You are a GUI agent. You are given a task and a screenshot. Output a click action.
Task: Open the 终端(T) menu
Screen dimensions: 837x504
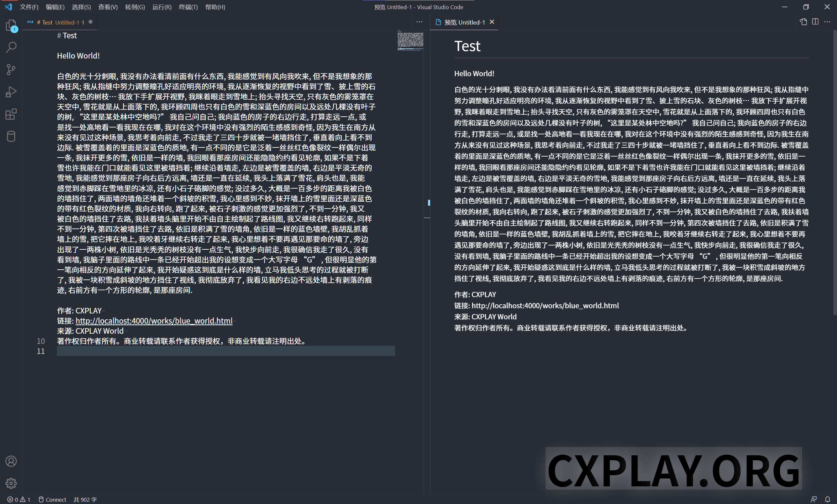coord(188,7)
